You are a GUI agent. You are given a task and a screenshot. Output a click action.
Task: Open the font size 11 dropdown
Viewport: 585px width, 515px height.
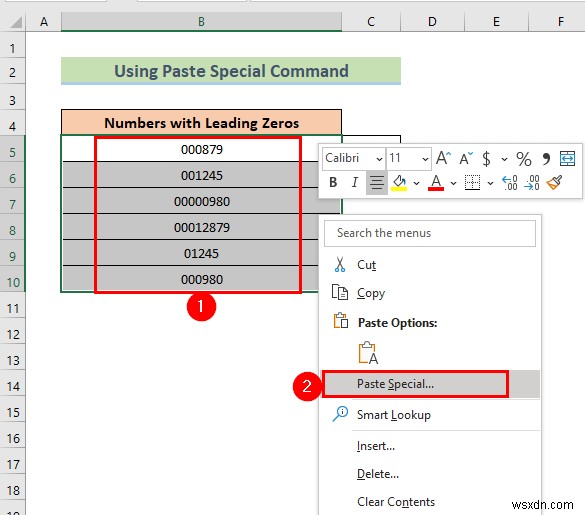[x=425, y=159]
